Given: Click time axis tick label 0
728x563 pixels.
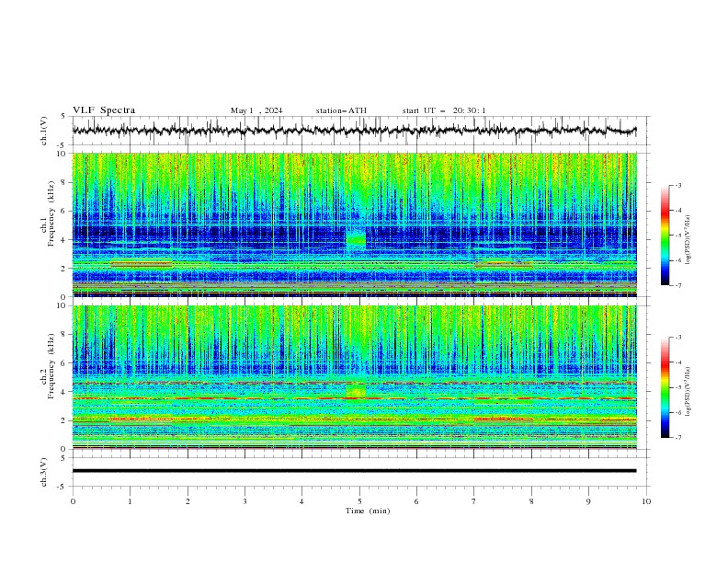Looking at the screenshot, I should pos(73,501).
